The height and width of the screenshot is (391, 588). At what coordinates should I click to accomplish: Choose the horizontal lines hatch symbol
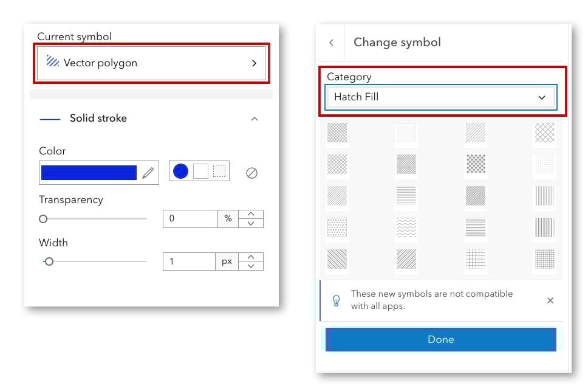406,195
